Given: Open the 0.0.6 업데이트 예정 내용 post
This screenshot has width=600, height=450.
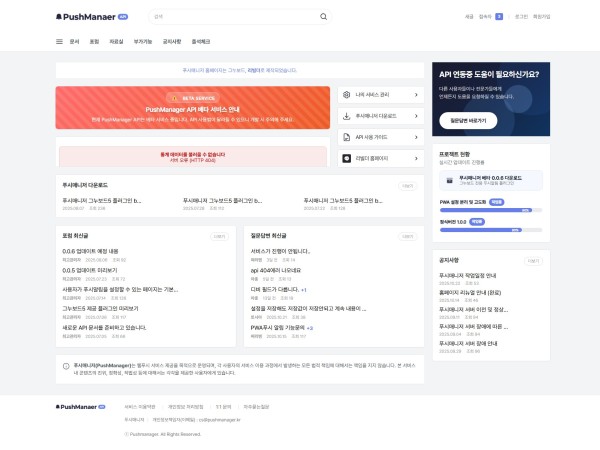Looking at the screenshot, I should 90,251.
